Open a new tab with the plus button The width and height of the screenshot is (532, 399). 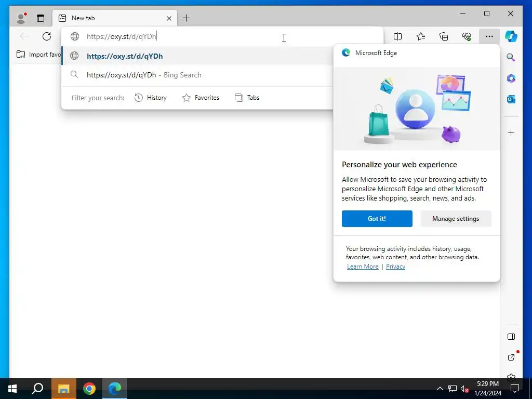pyautogui.click(x=187, y=18)
